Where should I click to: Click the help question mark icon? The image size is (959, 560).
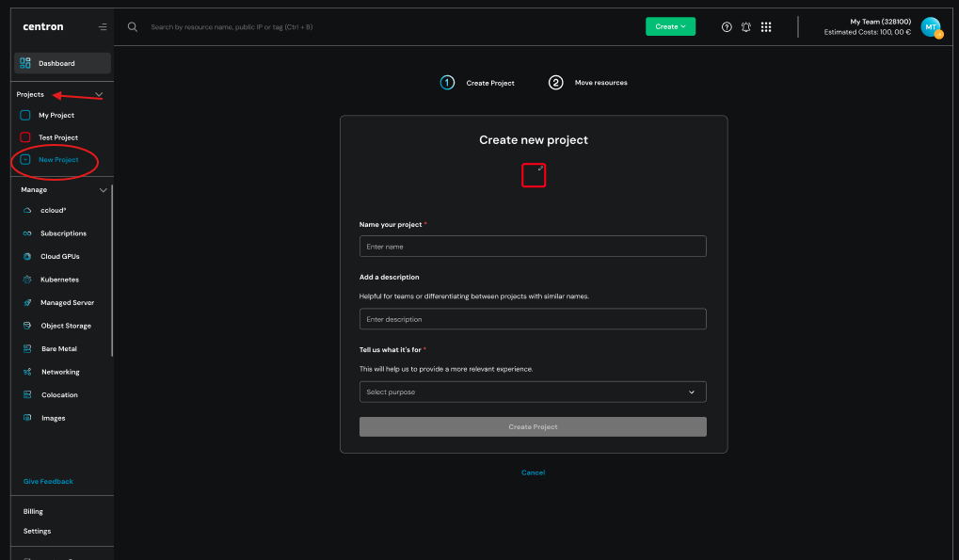(727, 27)
